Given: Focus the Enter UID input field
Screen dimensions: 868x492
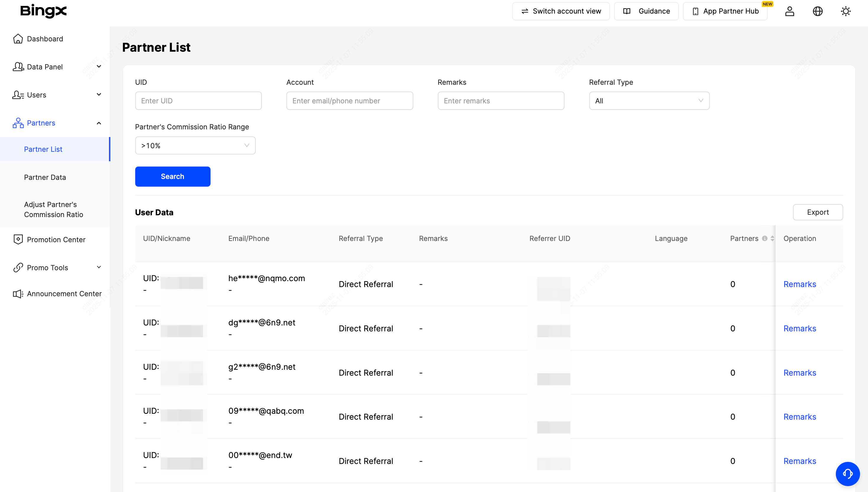Looking at the screenshot, I should click(198, 101).
